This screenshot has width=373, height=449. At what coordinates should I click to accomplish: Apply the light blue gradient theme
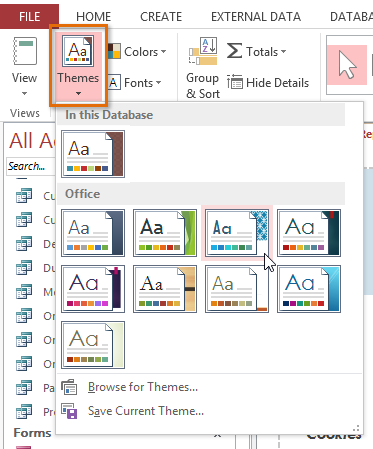[x=309, y=289]
